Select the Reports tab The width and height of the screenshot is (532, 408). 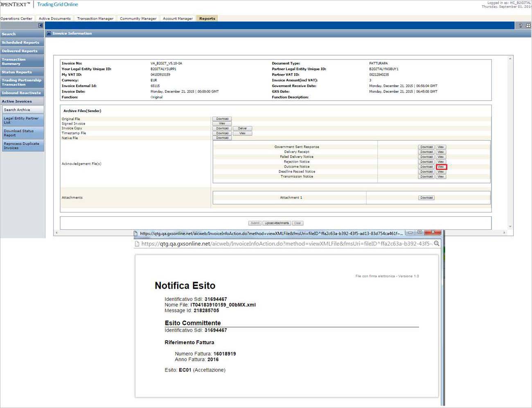(207, 18)
